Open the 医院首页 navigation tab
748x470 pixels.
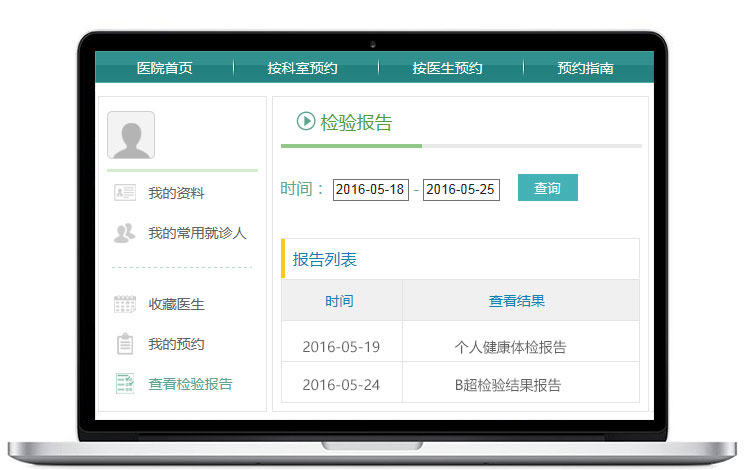(x=164, y=69)
